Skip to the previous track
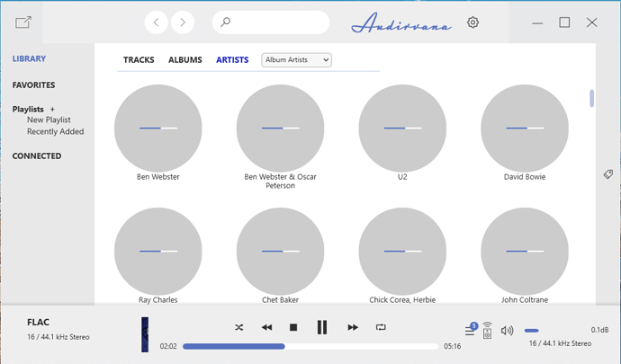This screenshot has height=364, width=621. [x=266, y=327]
